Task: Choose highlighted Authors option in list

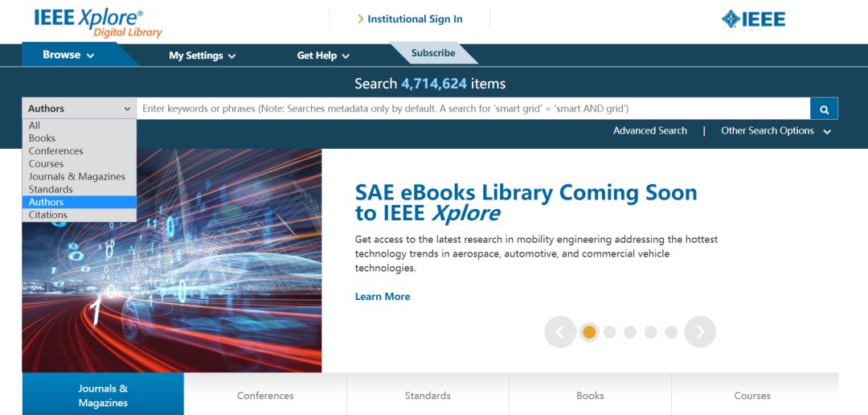Action: pyautogui.click(x=79, y=202)
